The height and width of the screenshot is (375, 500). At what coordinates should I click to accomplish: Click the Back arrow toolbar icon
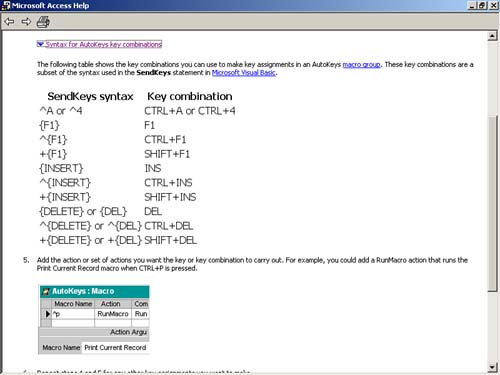pyautogui.click(x=9, y=22)
